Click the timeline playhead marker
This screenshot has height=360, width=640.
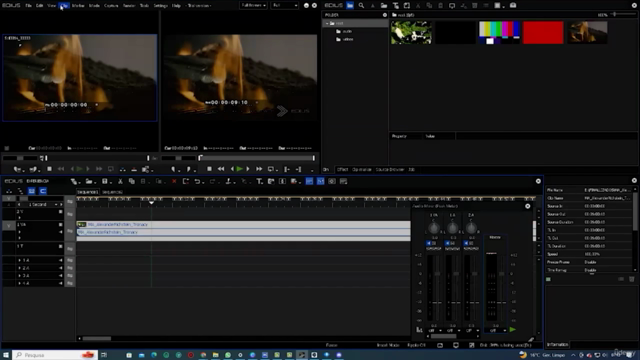pyautogui.click(x=151, y=202)
